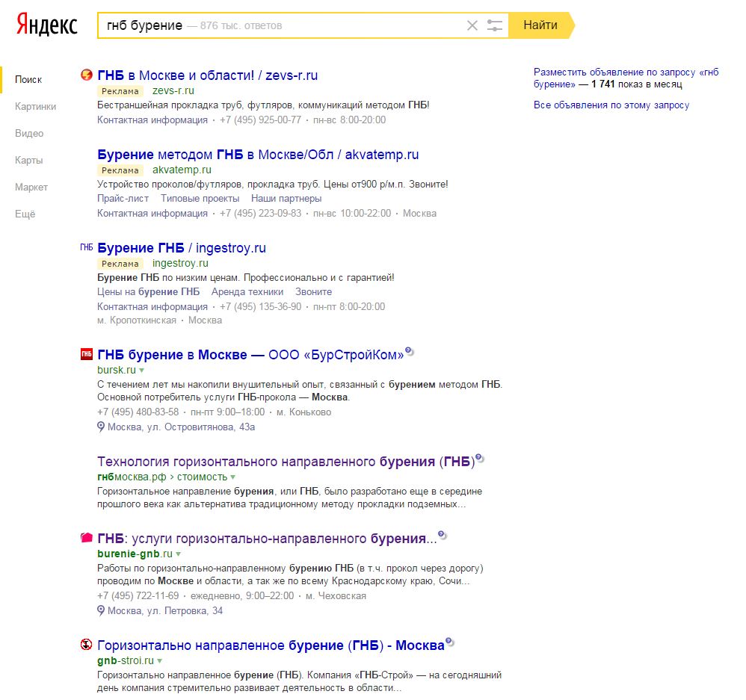
Task: Open Бурение методом ГНБ akvatemp.ru result
Action: click(x=258, y=155)
